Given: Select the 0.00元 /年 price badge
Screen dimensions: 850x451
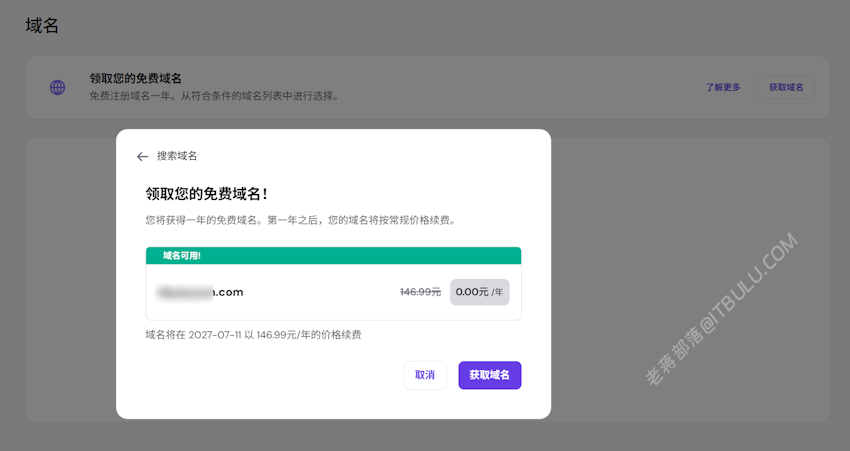Looking at the screenshot, I should click(x=480, y=292).
